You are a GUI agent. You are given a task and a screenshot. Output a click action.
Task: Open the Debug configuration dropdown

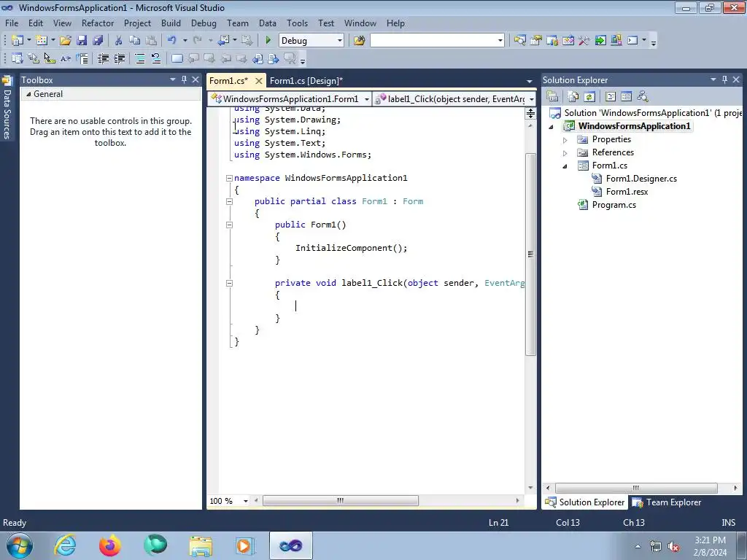tap(340, 41)
